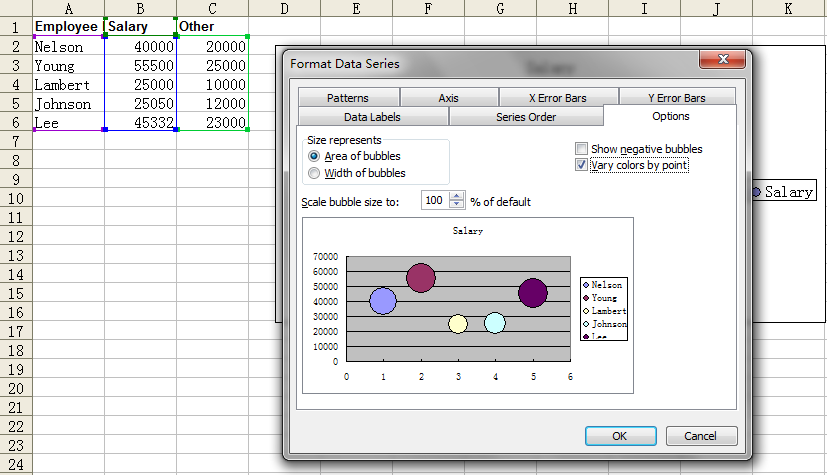
Task: Toggle Vary colors by point checkbox
Action: point(581,165)
